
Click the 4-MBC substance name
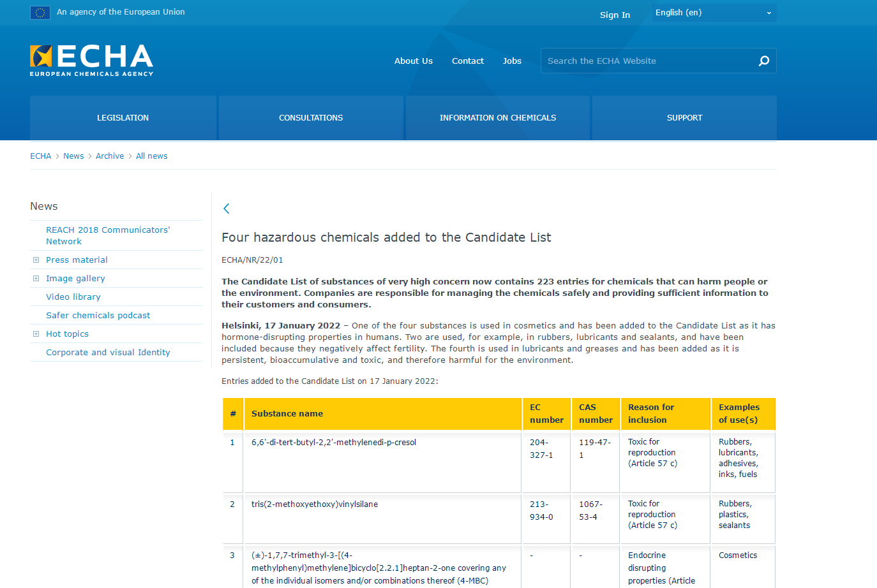pos(379,568)
